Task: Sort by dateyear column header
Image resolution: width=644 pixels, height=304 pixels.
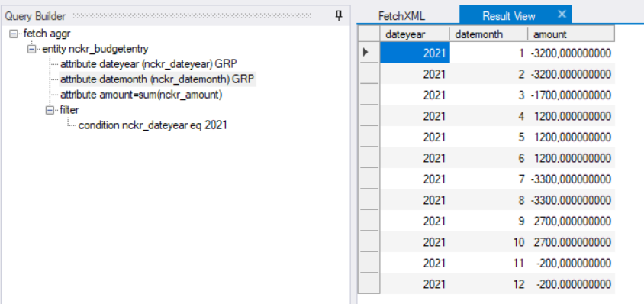Action: (415, 34)
